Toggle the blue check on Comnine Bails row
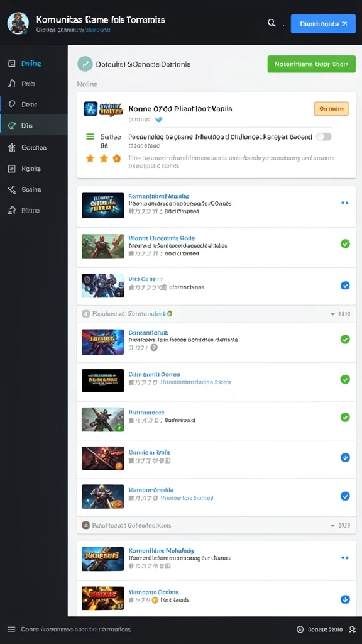The image size is (362, 644). 345,457
